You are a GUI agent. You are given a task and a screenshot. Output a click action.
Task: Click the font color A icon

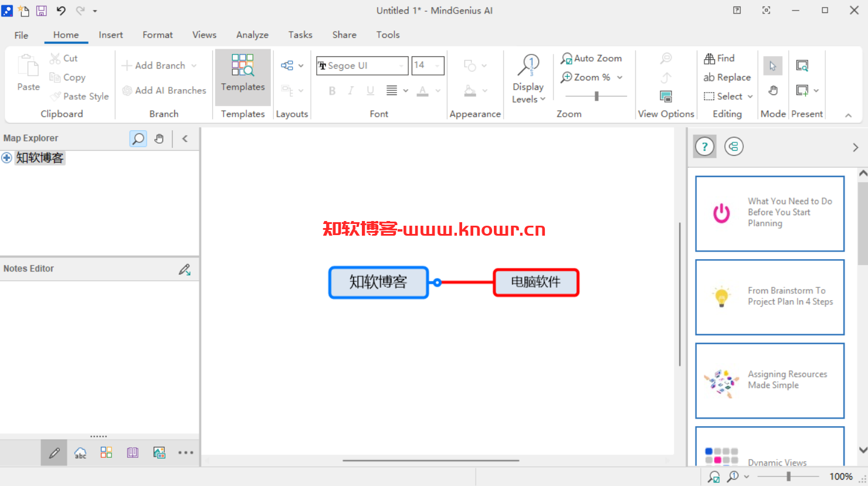tap(423, 90)
